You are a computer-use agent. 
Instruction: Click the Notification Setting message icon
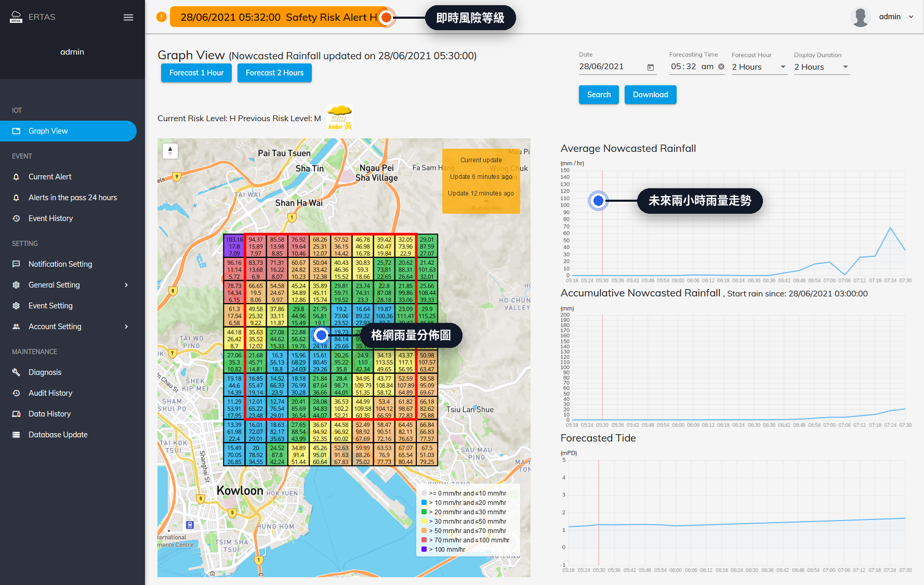tap(16, 264)
